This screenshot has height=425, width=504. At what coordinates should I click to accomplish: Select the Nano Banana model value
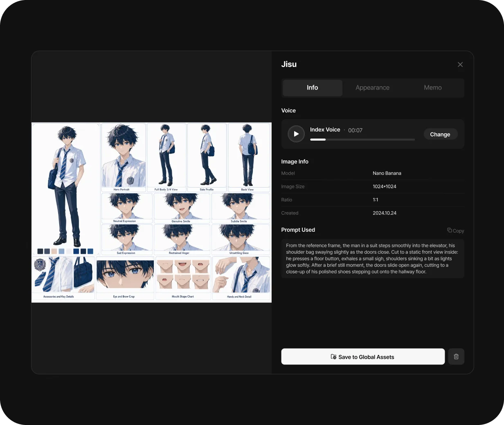[387, 173]
